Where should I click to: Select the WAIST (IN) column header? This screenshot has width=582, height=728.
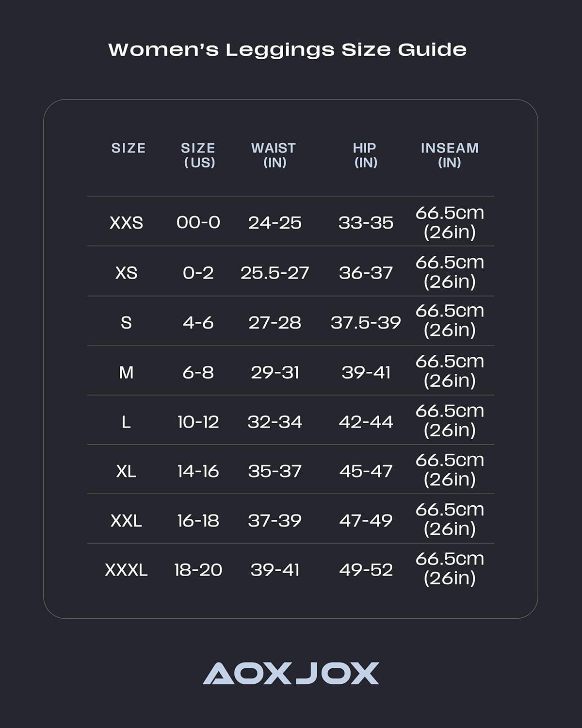click(x=274, y=155)
